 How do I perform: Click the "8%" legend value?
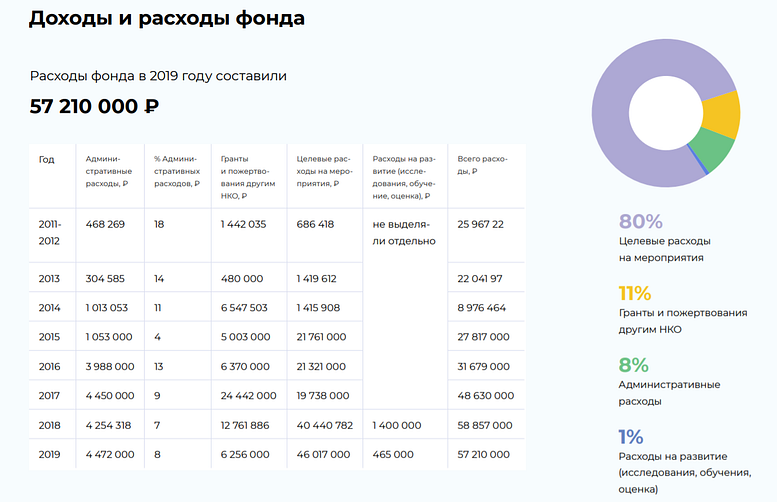(633, 365)
